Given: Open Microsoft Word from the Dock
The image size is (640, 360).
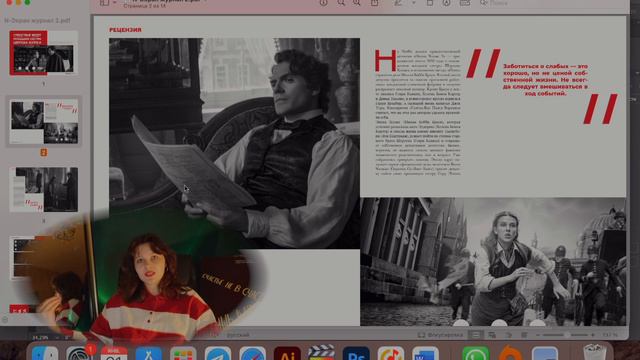Looking at the screenshot, I should coord(425,353).
